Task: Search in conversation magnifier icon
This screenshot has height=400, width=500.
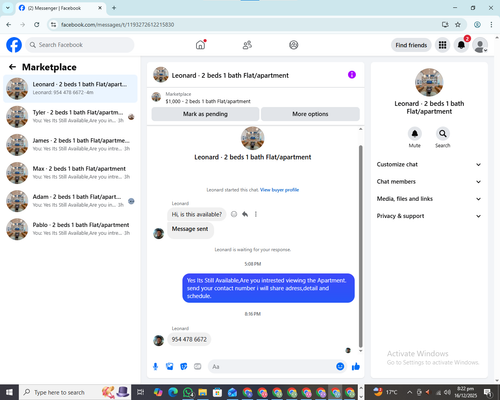Action: click(442, 134)
